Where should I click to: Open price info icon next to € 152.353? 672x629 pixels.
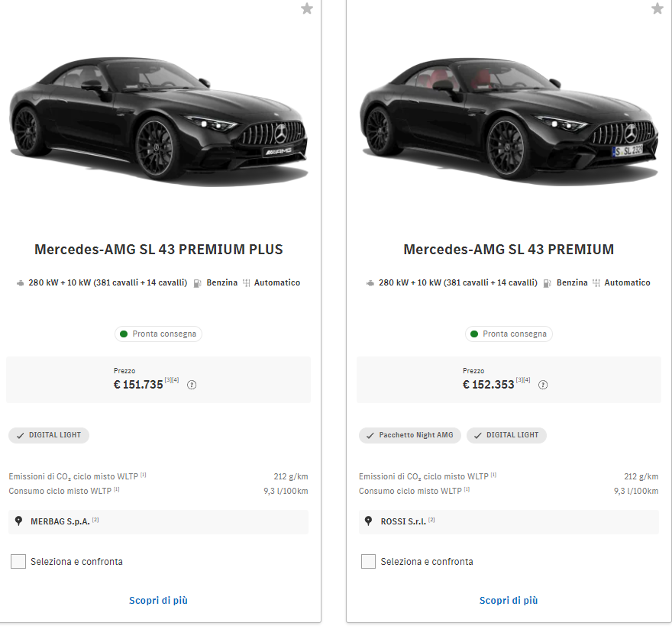coord(543,385)
